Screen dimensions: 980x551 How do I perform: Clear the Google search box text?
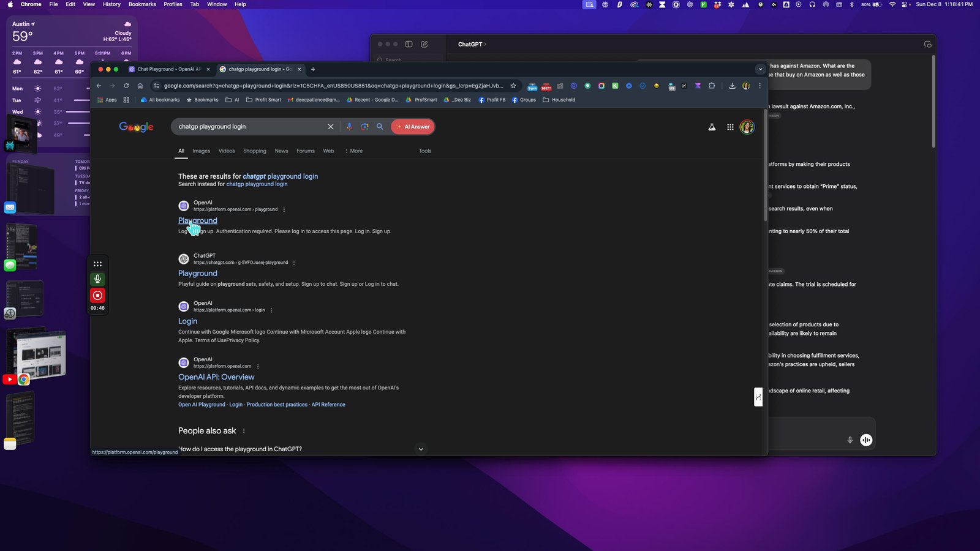click(x=331, y=127)
